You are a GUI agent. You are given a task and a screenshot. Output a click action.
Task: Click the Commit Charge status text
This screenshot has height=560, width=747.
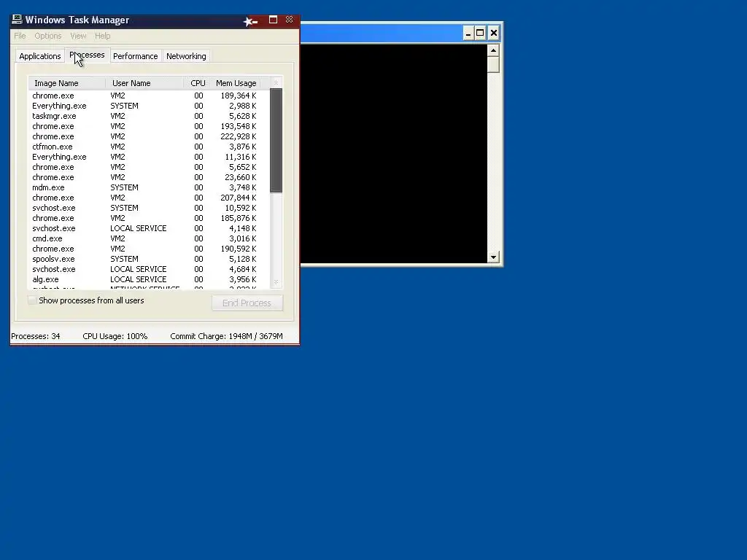click(x=226, y=336)
